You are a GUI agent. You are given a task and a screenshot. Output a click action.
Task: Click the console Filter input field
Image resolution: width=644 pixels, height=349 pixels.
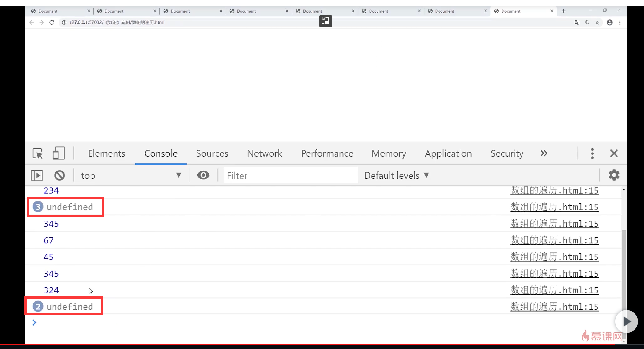tap(291, 175)
